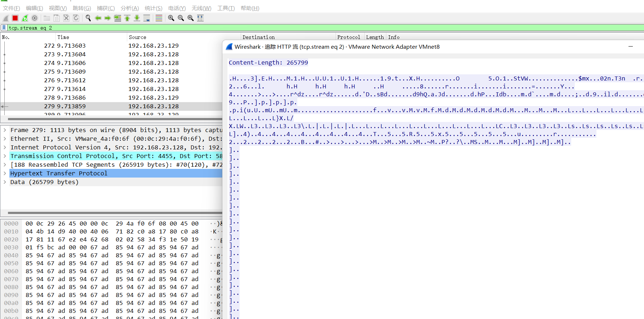
Task: Click the Wireshark icon in follow-stream title bar
Action: pos(229,47)
